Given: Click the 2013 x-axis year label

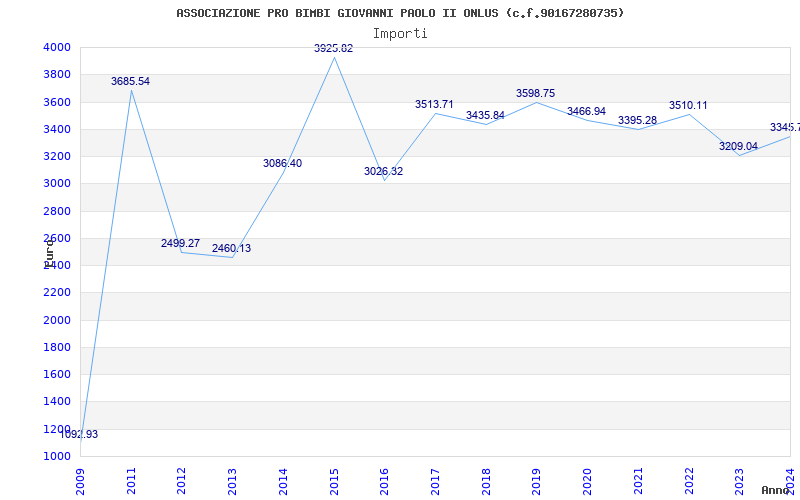Looking at the screenshot, I should tap(232, 481).
